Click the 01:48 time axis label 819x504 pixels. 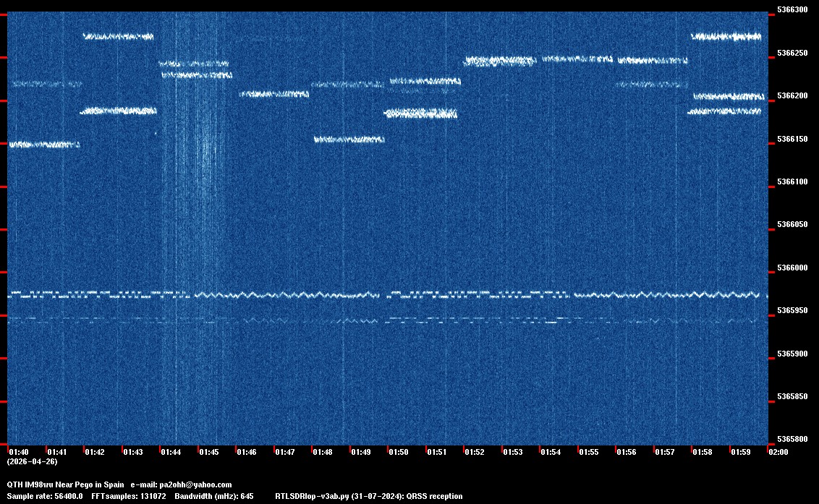pos(322,452)
